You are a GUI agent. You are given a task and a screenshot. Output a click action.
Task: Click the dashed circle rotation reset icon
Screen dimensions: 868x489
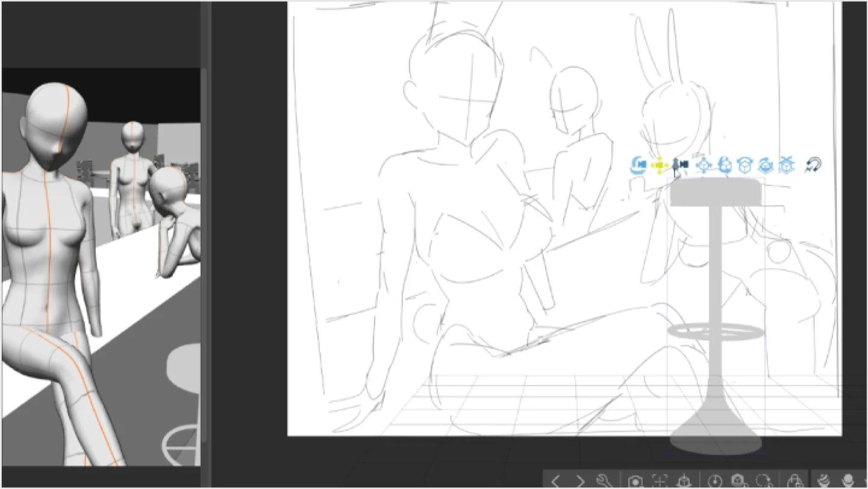763,481
